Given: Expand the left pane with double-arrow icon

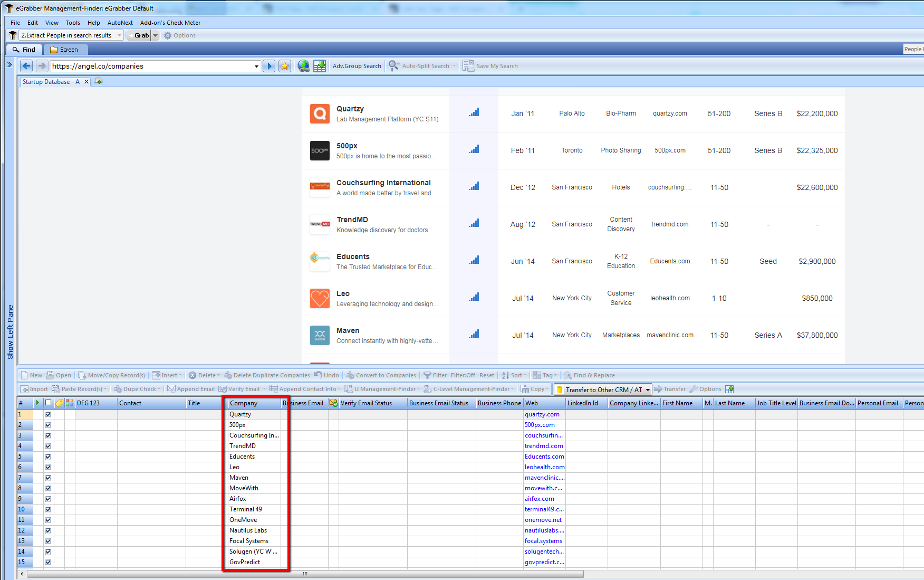Looking at the screenshot, I should click(9, 64).
